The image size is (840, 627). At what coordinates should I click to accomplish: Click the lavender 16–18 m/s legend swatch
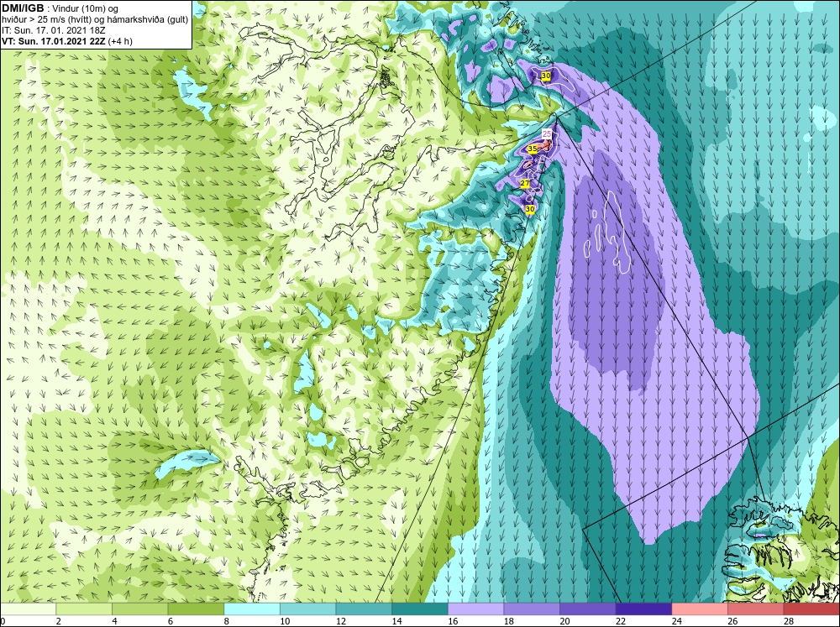475,609
